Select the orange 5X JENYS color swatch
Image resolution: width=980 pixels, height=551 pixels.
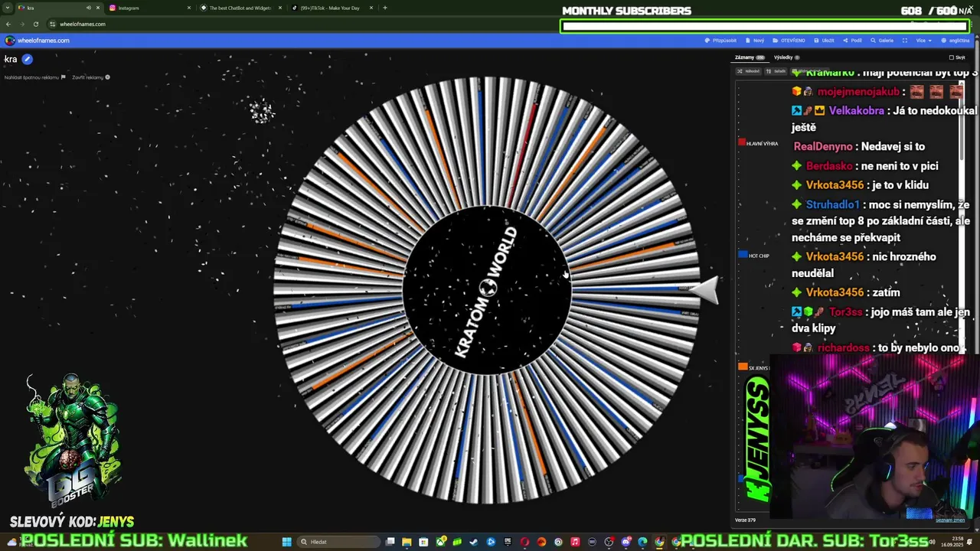[742, 367]
